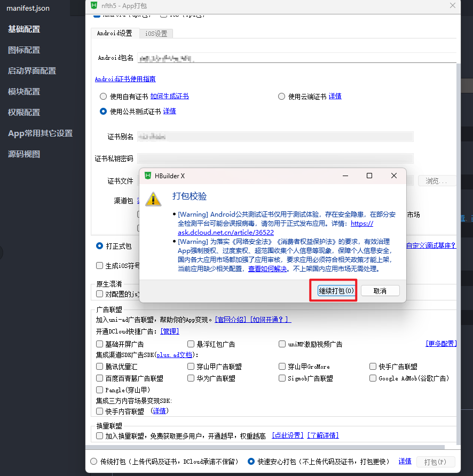Open the 自定义调试基座? link
The width and height of the screenshot is (473, 476).
[x=431, y=245]
